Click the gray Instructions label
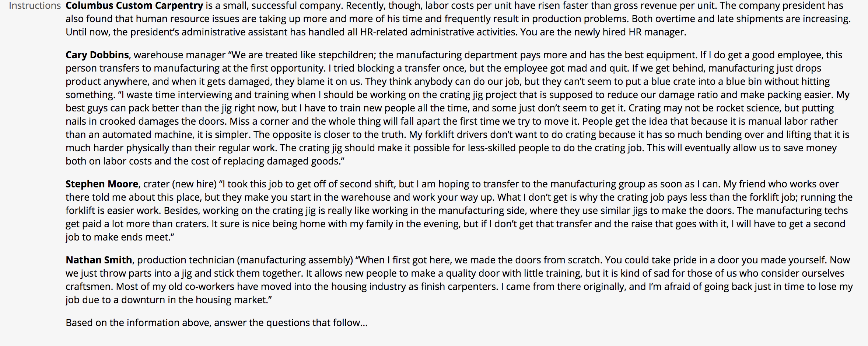The width and height of the screenshot is (868, 346). tap(35, 6)
